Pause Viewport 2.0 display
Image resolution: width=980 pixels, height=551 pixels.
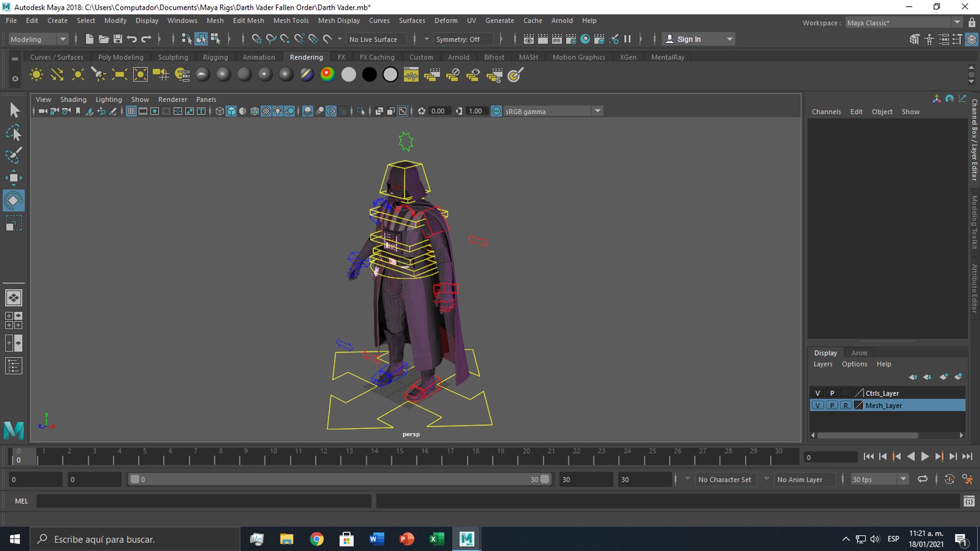click(627, 39)
